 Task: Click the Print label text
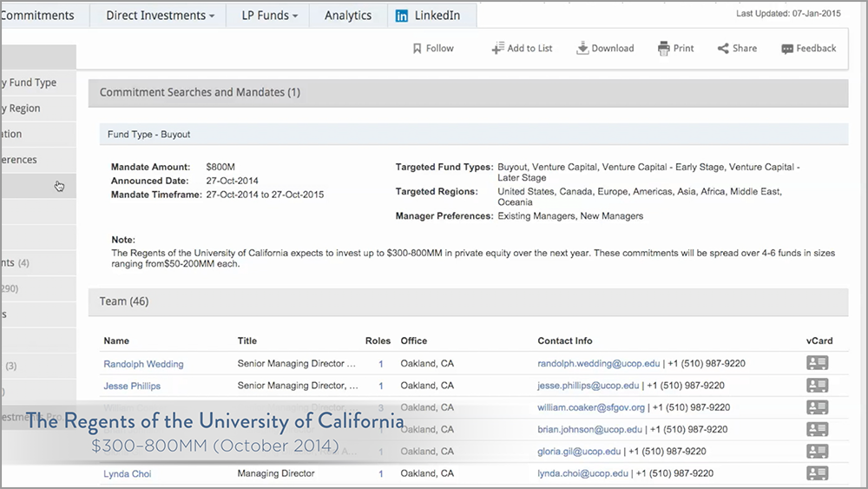point(683,48)
